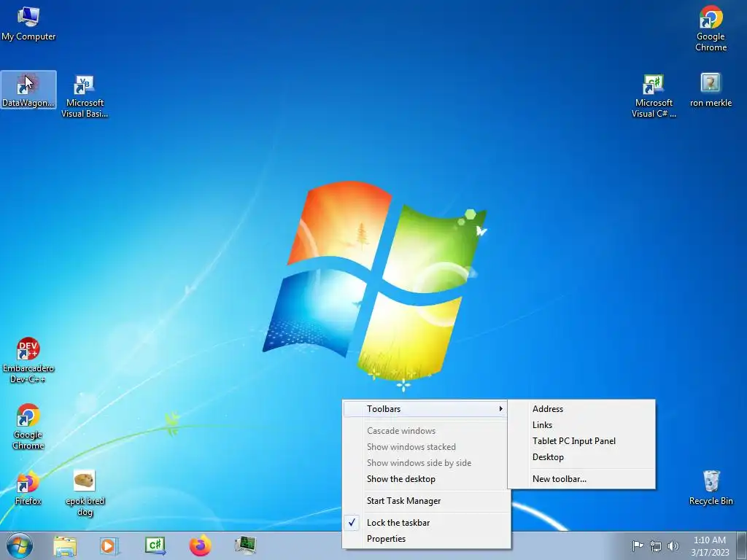Image resolution: width=747 pixels, height=560 pixels.
Task: Open the network icon in system tray
Action: 656,546
